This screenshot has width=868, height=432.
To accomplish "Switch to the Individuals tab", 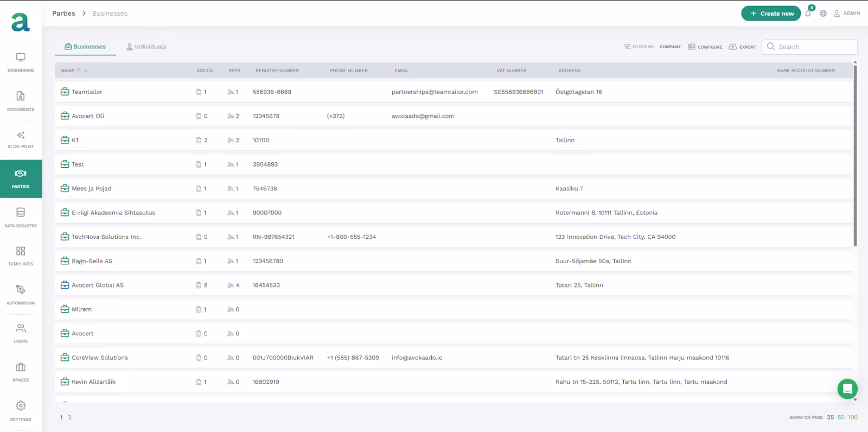I will pos(146,47).
